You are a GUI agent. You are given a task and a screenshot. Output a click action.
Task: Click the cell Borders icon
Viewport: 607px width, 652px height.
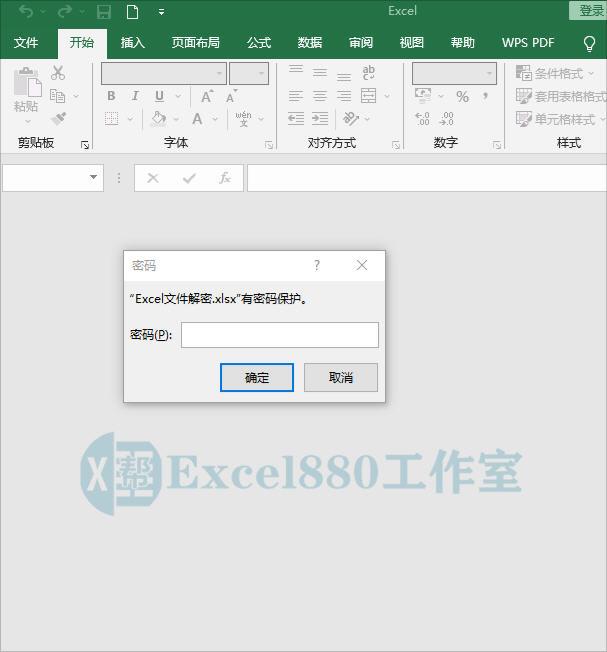[111, 119]
